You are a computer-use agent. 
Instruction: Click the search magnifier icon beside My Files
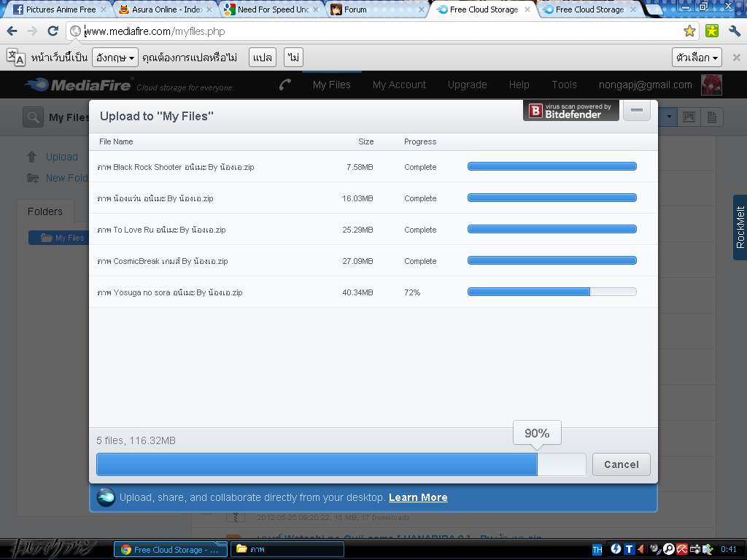(33, 117)
